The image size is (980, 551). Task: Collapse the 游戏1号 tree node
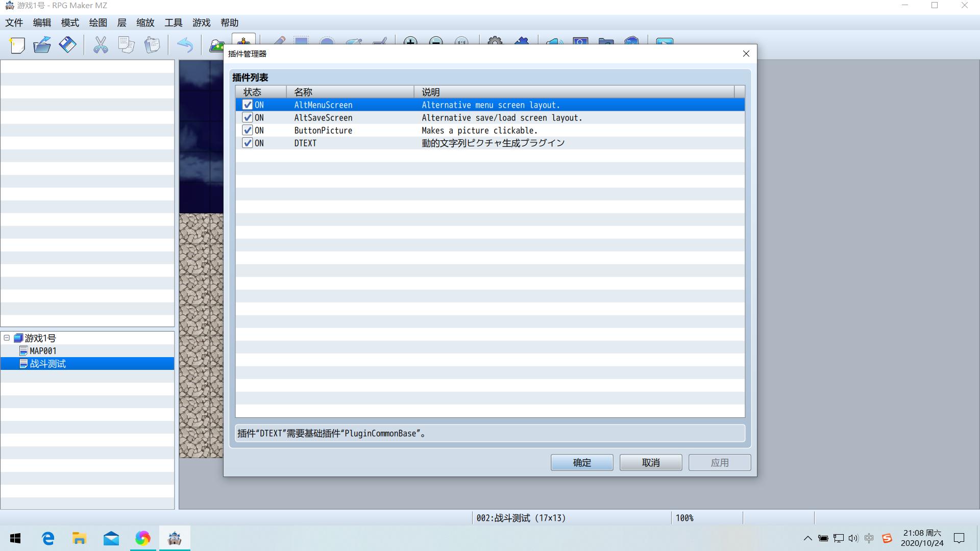(7, 338)
